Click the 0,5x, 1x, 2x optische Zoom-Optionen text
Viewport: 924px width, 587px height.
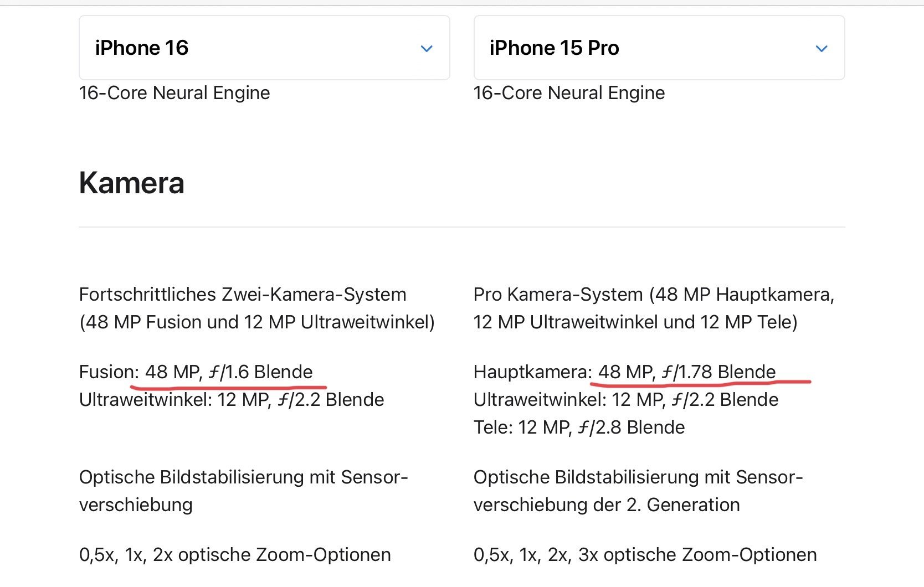[x=235, y=554]
